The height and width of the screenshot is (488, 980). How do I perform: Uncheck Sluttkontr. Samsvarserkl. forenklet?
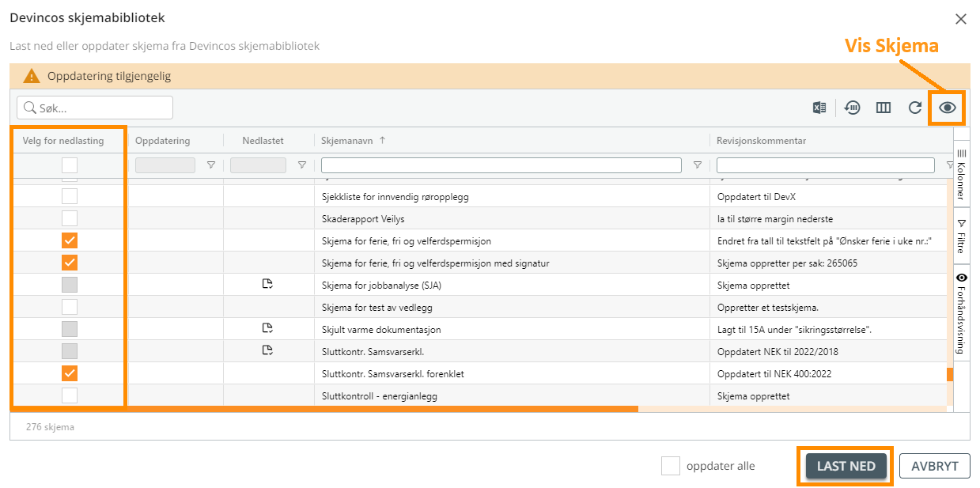tap(70, 373)
